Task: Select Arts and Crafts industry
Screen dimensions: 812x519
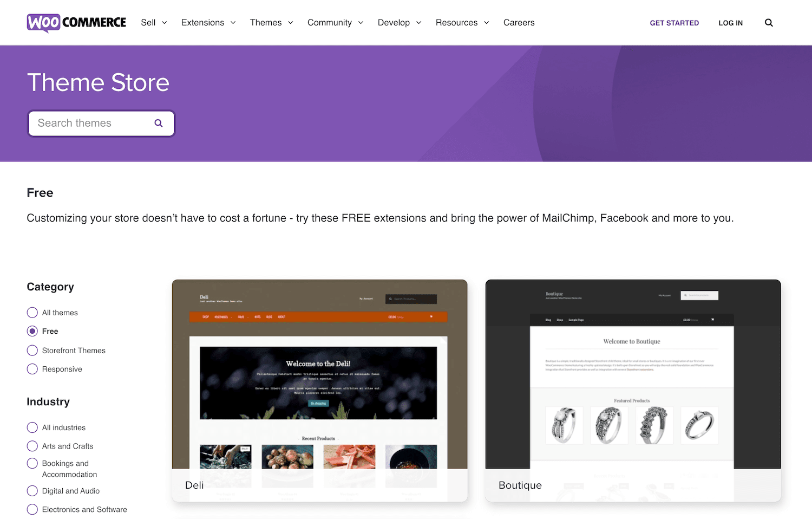Action: (x=32, y=446)
